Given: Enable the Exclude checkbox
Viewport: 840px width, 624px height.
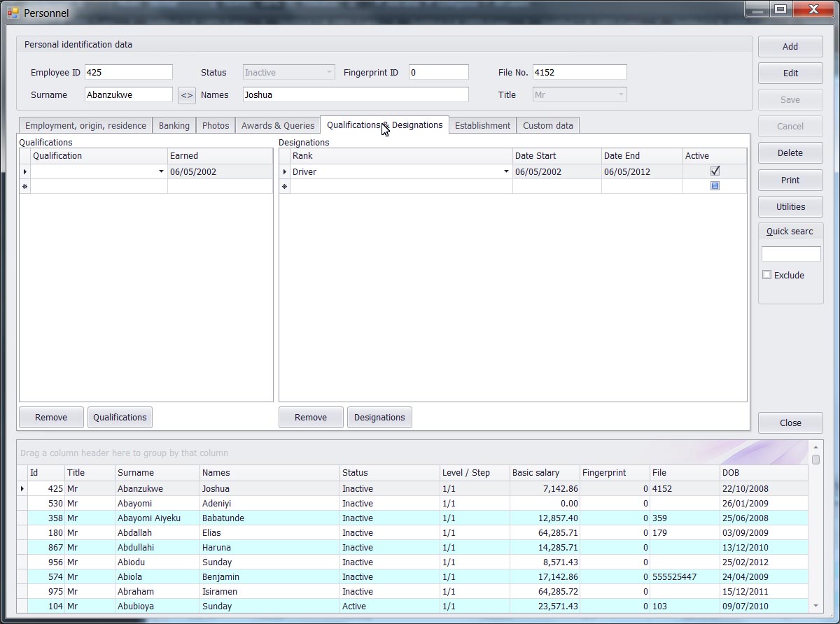Looking at the screenshot, I should pos(767,275).
